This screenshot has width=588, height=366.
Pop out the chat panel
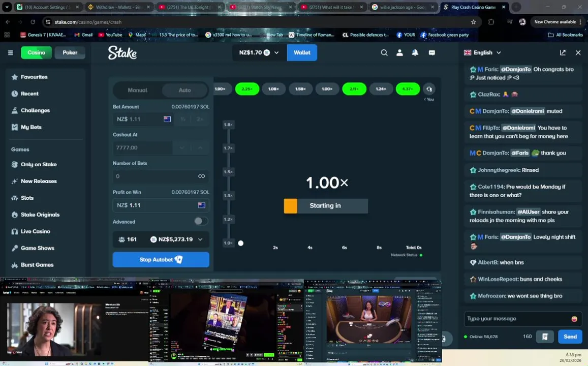click(x=563, y=52)
